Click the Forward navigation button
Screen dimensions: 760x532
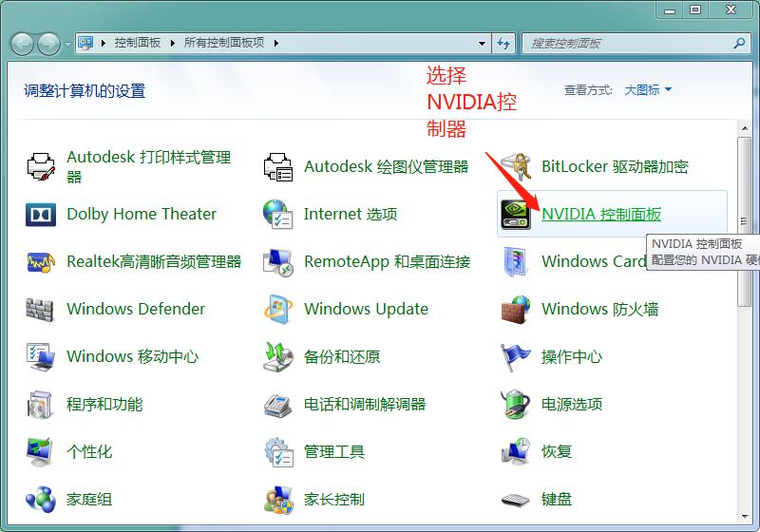[49, 44]
